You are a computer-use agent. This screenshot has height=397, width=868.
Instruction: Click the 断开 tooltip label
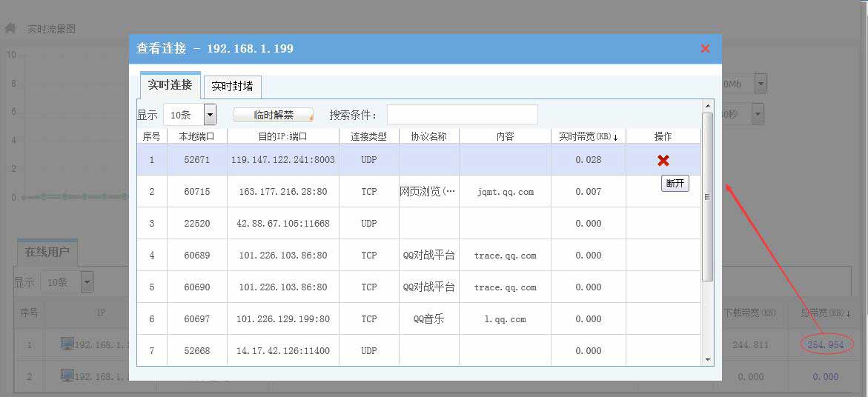pos(675,183)
